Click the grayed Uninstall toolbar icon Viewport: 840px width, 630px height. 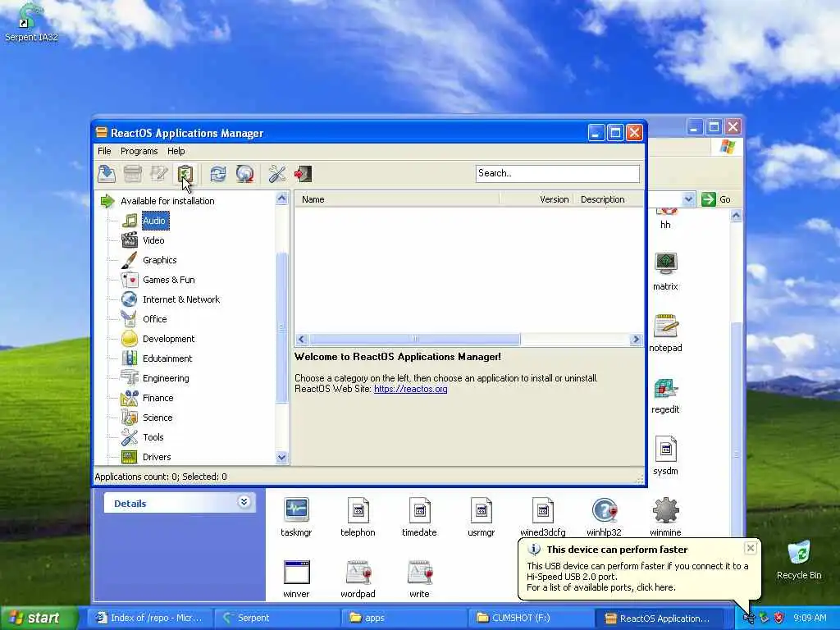[133, 174]
